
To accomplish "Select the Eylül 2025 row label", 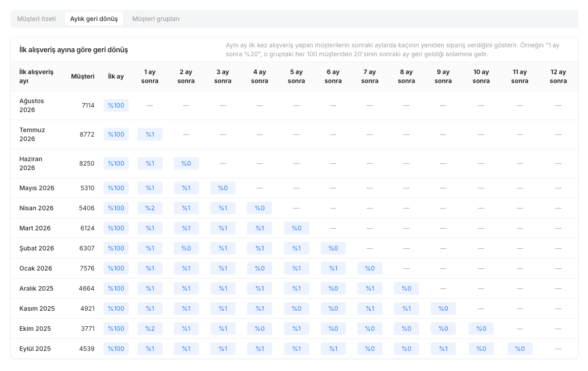I will [35, 349].
